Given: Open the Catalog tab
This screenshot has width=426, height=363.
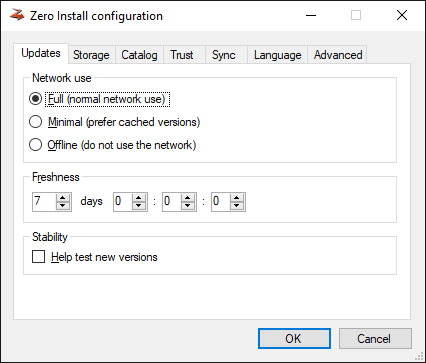Looking at the screenshot, I should click(139, 55).
